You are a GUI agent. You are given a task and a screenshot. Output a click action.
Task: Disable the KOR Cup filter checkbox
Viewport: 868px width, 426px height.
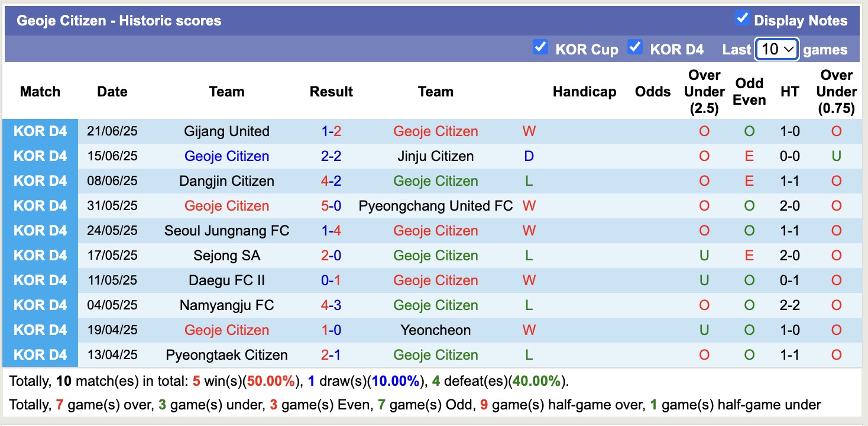540,47
